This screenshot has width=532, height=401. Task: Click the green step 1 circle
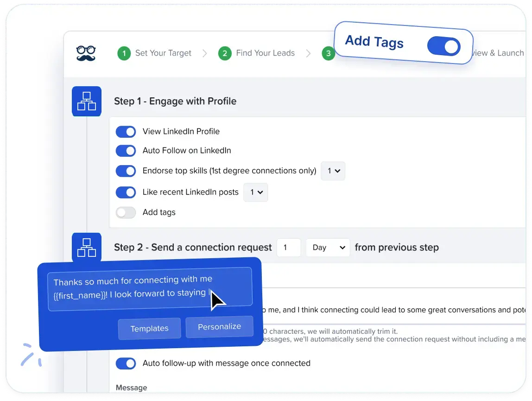[x=124, y=53]
